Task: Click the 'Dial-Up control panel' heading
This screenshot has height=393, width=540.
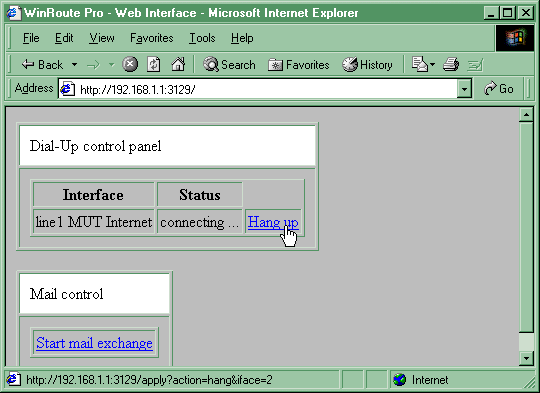Action: coord(95,146)
